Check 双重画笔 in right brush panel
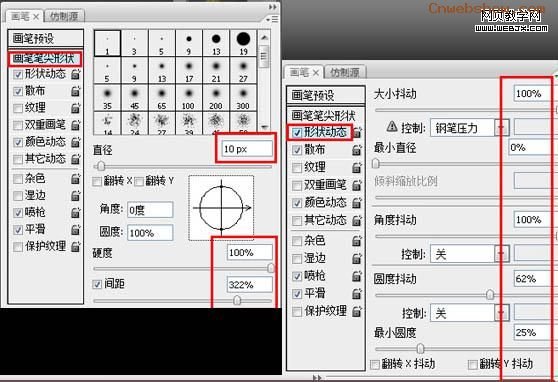The height and width of the screenshot is (382, 558). click(x=296, y=185)
